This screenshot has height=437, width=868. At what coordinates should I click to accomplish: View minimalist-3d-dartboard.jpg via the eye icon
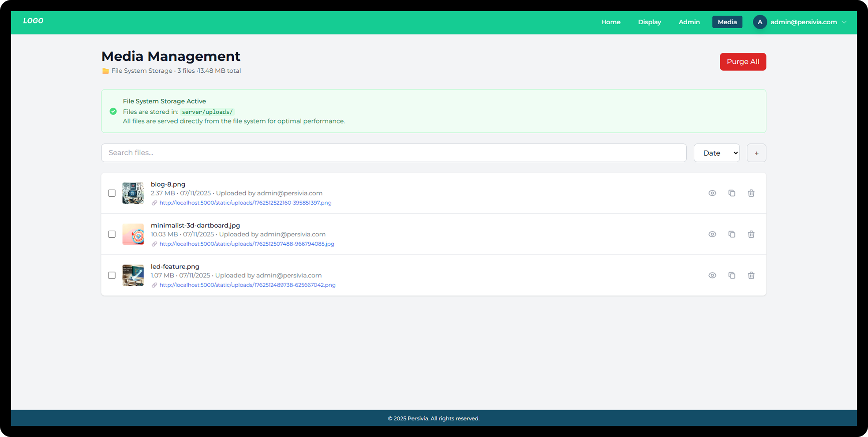click(712, 234)
